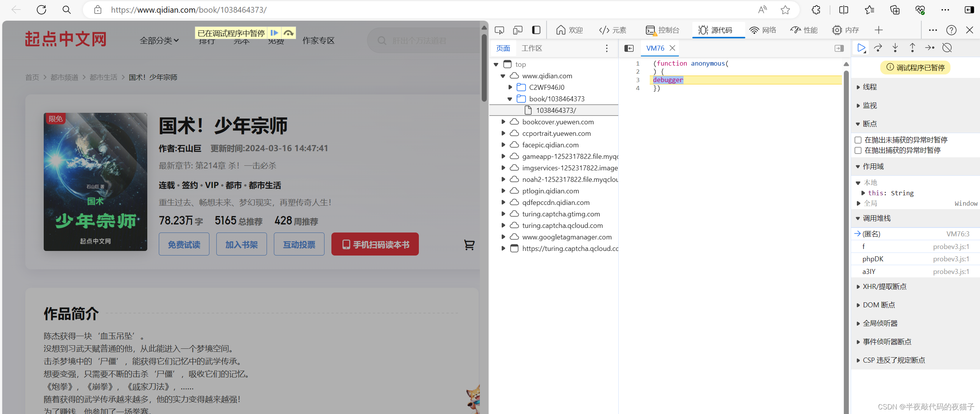Toggle device emulation icon
Image resolution: width=980 pixels, height=414 pixels.
[x=518, y=30]
